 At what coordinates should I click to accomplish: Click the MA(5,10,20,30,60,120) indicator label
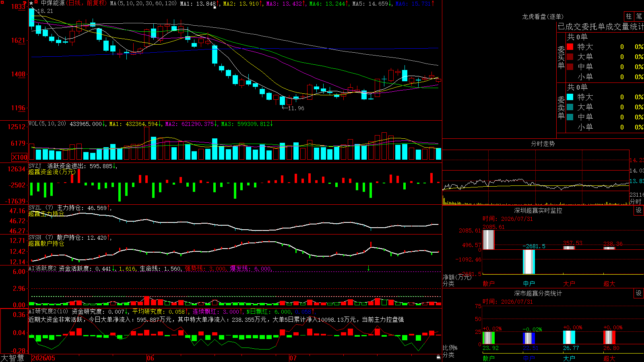click(143, 3)
